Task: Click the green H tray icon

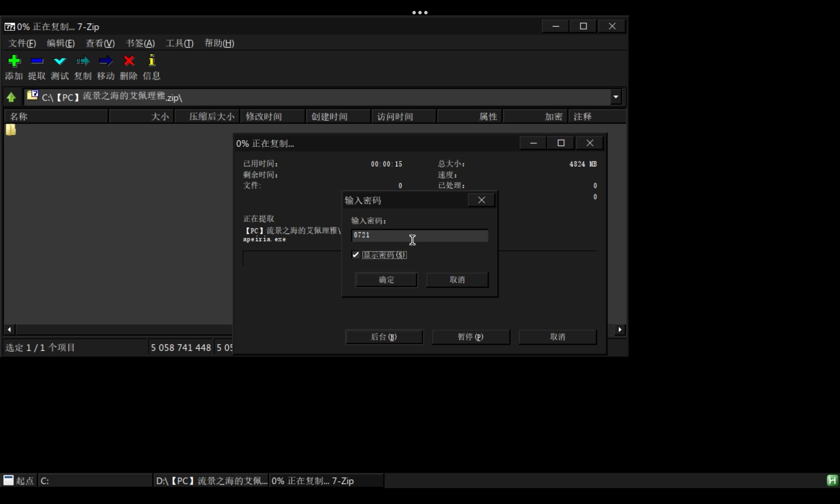Action: [832, 480]
